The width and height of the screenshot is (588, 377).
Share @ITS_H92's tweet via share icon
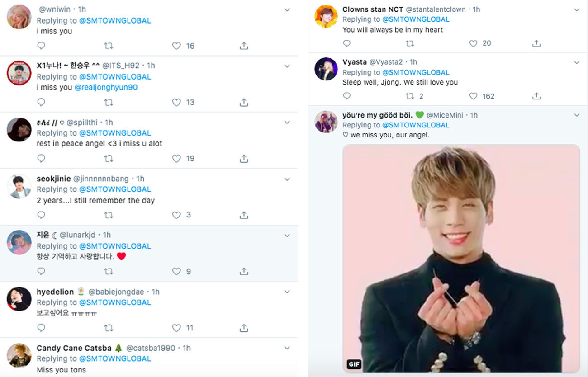click(x=244, y=102)
